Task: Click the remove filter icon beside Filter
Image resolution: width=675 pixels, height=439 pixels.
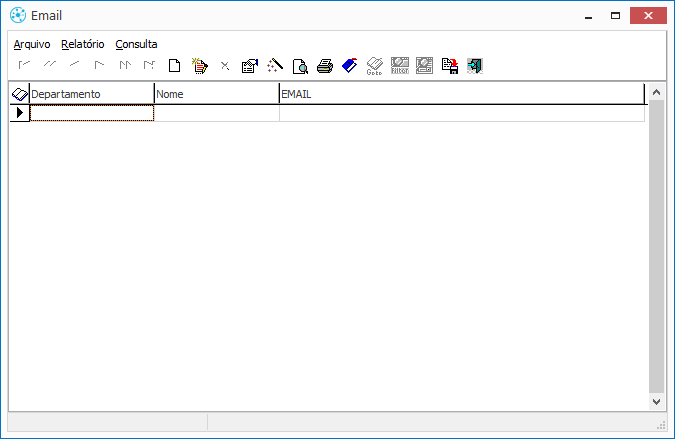Action: pyautogui.click(x=424, y=66)
